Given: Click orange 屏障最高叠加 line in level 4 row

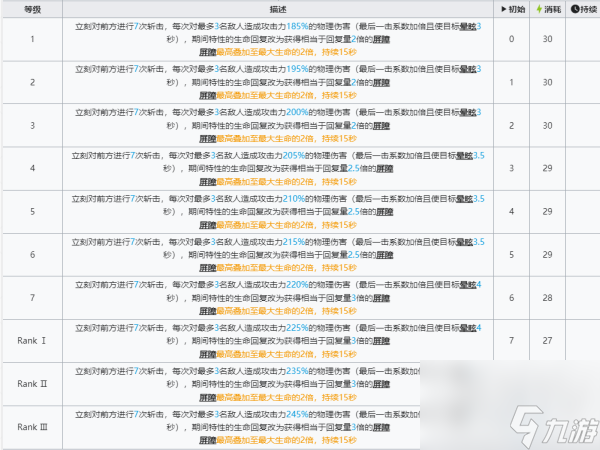Looking at the screenshot, I should coord(278,182).
